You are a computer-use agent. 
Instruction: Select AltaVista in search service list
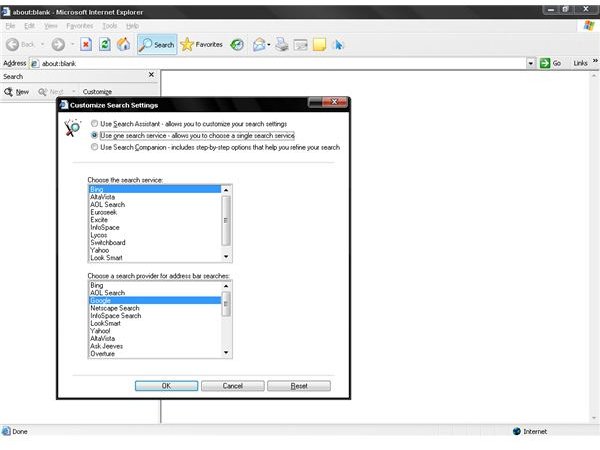pos(155,197)
